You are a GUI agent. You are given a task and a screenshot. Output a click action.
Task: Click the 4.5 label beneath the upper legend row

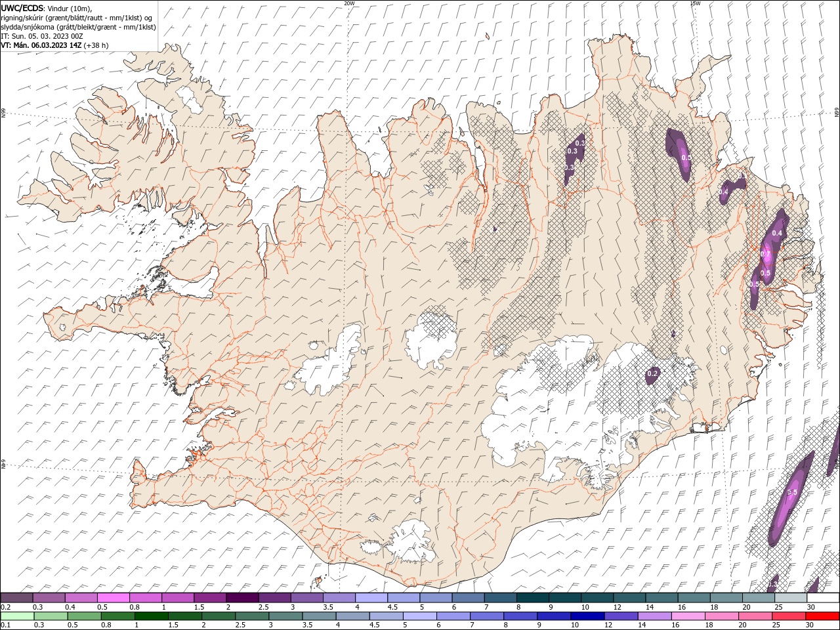click(392, 607)
